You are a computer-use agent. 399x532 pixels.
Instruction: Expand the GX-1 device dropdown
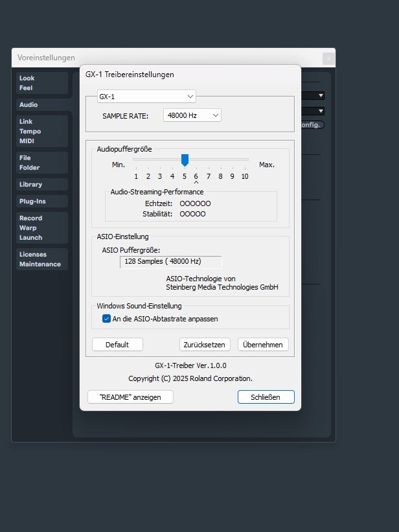[146, 97]
